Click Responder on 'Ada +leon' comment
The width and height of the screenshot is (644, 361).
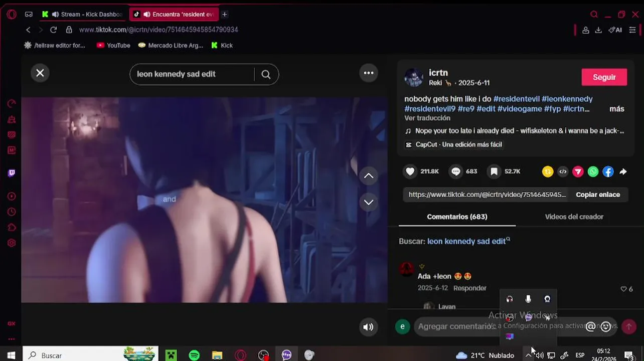click(470, 288)
